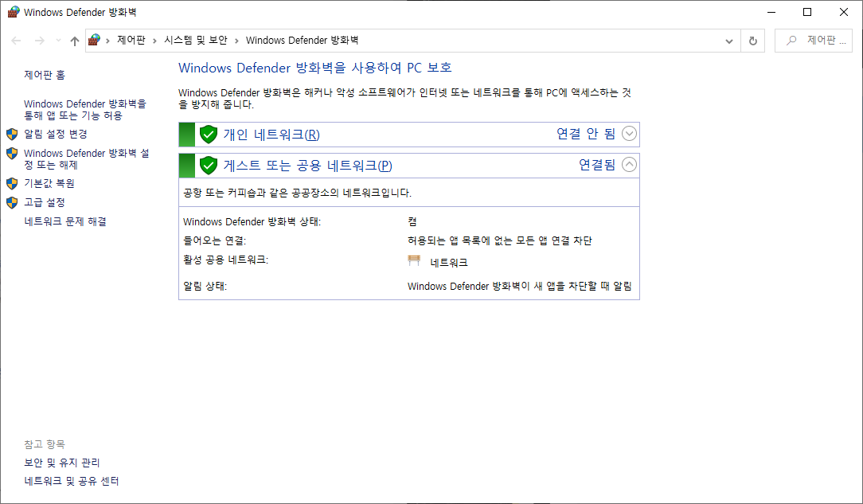Open the 네트워크 및 공유 센터 link
Viewport: 863px width, 504px height.
pos(72,481)
